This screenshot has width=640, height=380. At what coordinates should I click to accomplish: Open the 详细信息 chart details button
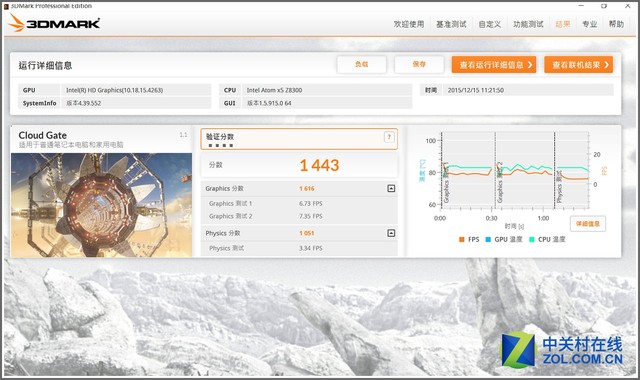point(588,224)
